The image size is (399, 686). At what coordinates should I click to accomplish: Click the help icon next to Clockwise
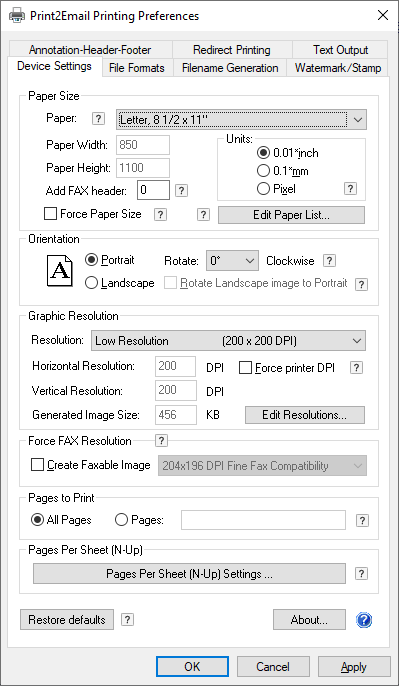click(329, 261)
